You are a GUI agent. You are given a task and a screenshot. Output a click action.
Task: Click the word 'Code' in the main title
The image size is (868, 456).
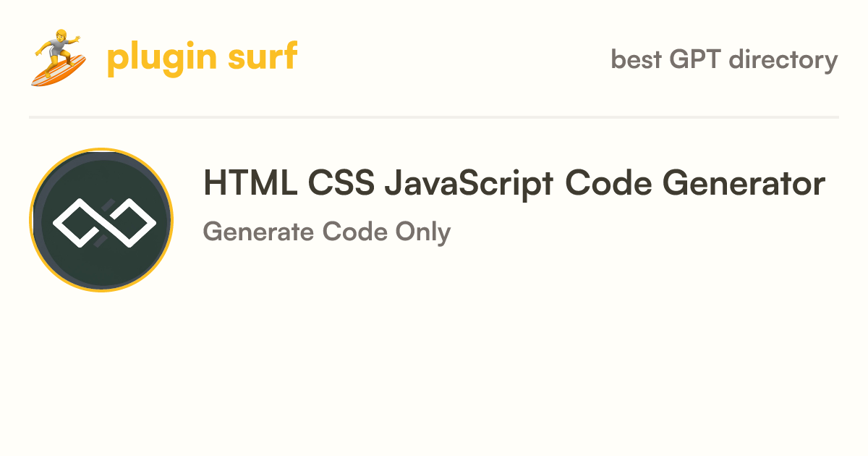(x=608, y=184)
